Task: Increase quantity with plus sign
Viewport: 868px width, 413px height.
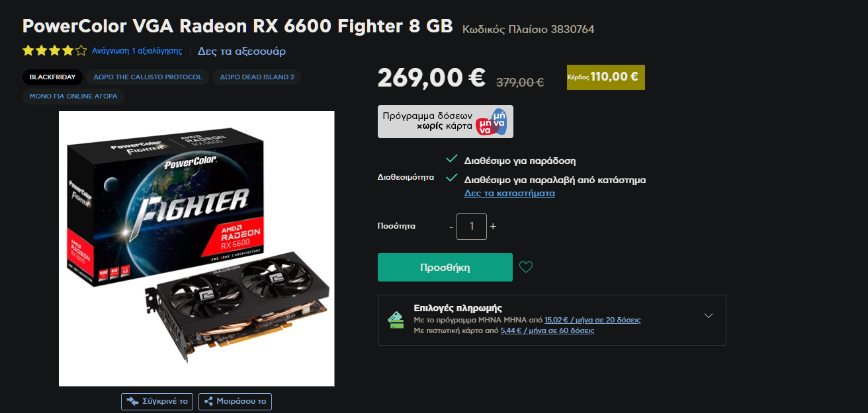Action: click(x=493, y=227)
